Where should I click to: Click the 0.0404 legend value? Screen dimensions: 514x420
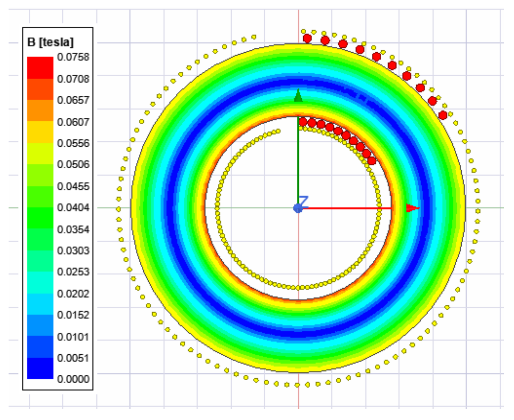(x=73, y=207)
